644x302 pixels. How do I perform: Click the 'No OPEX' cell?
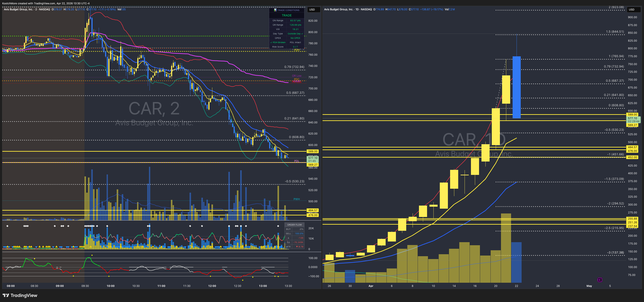click(x=295, y=38)
